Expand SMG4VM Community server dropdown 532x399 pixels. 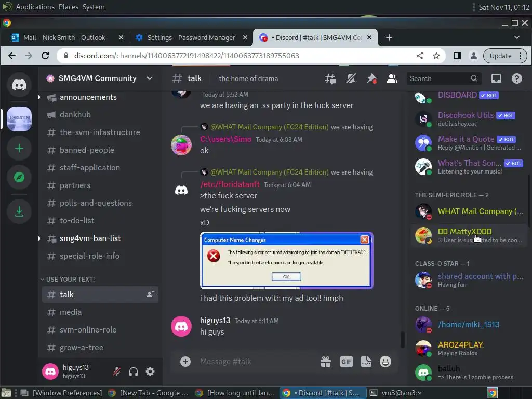[149, 78]
